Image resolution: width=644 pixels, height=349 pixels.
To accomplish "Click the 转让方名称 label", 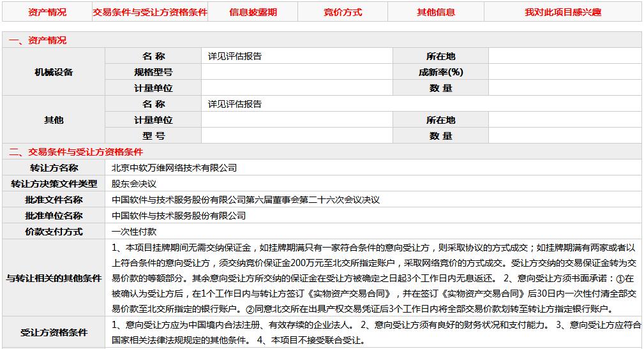I will 54,168.
